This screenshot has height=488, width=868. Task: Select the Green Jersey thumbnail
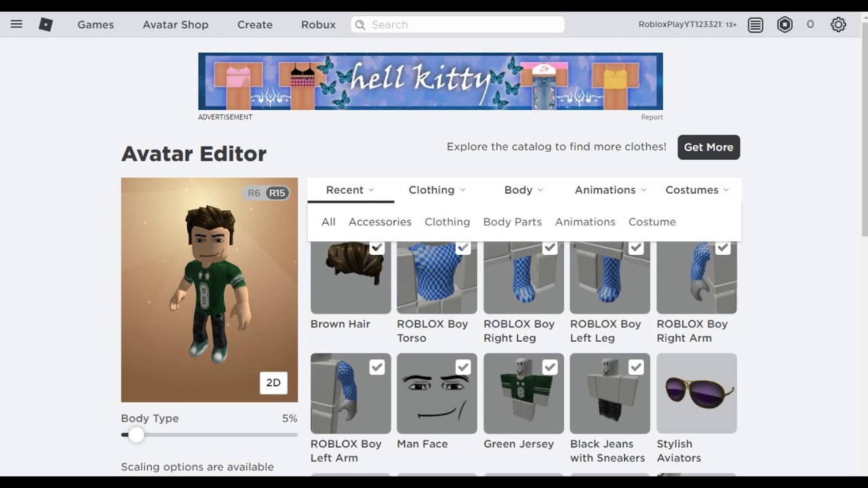(524, 393)
